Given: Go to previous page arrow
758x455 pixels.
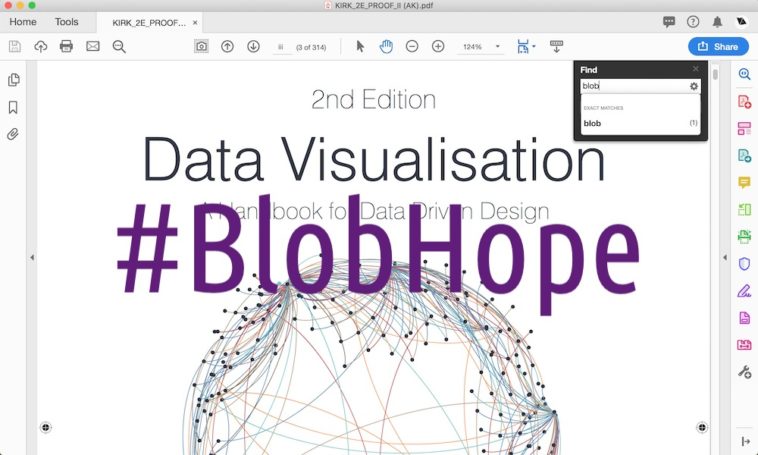Looking at the screenshot, I should pyautogui.click(x=227, y=46).
